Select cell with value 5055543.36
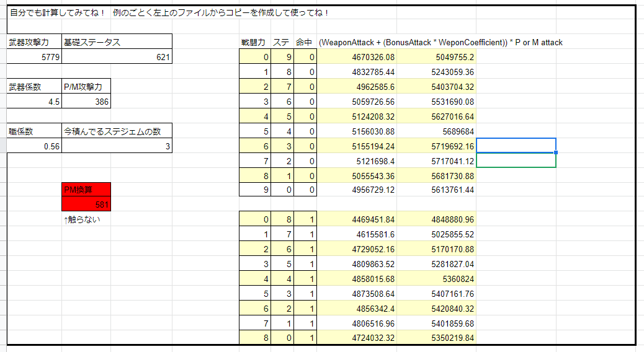The height and width of the screenshot is (352, 644). click(x=357, y=175)
